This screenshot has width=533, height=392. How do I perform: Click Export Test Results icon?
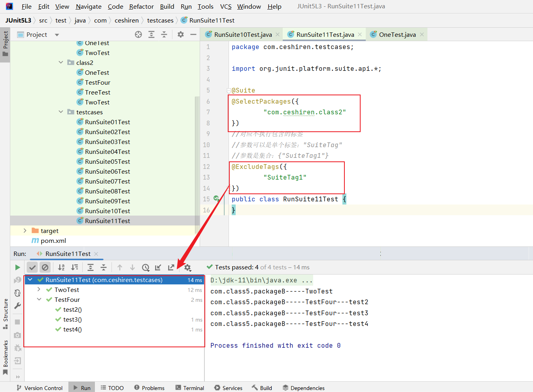[x=171, y=268]
